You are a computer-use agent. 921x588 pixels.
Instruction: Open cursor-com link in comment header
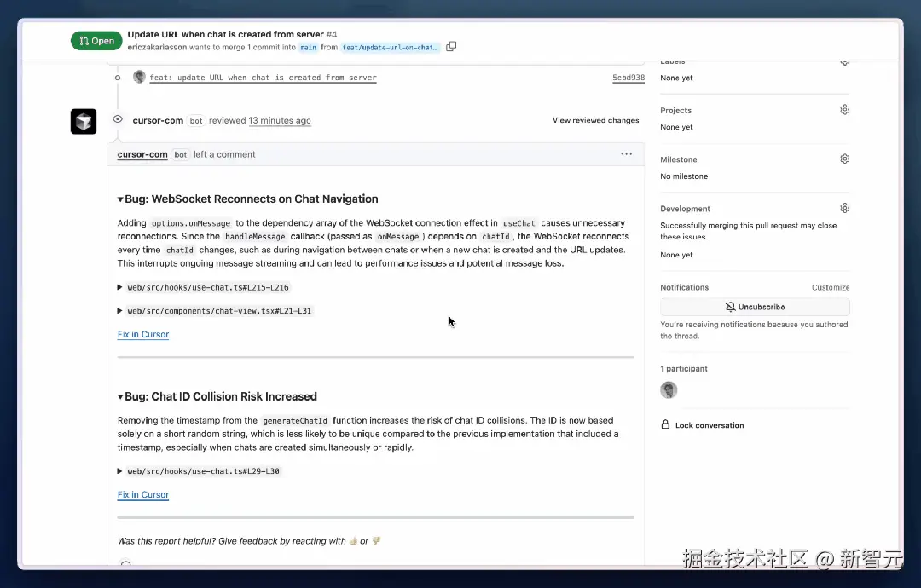pyautogui.click(x=142, y=154)
